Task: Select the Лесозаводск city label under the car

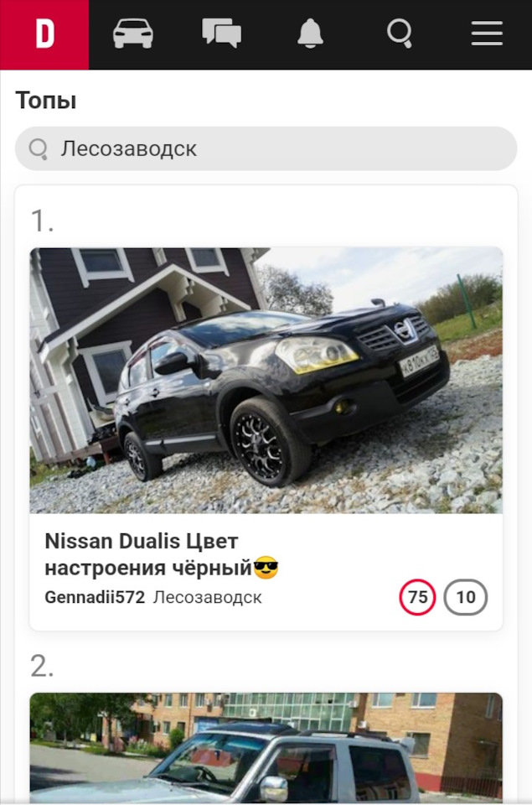Action: [207, 598]
